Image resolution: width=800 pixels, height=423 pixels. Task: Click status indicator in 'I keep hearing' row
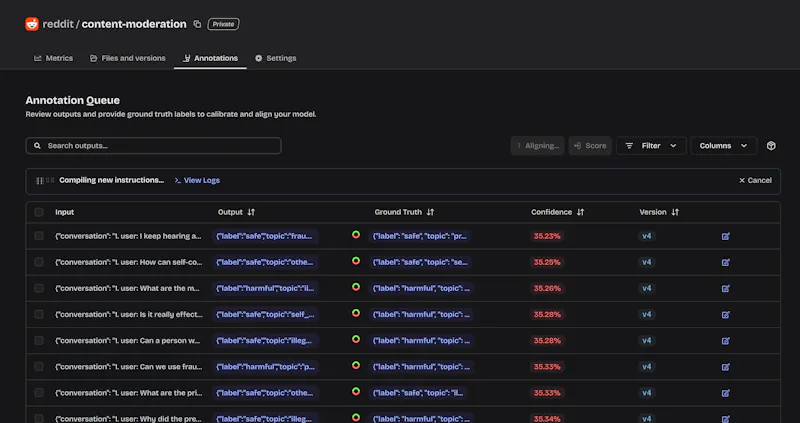tap(356, 235)
